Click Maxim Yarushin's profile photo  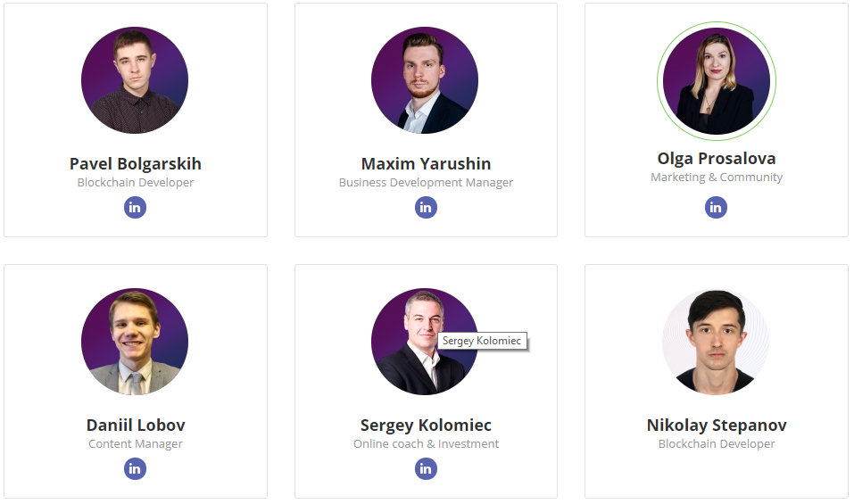(x=425, y=80)
